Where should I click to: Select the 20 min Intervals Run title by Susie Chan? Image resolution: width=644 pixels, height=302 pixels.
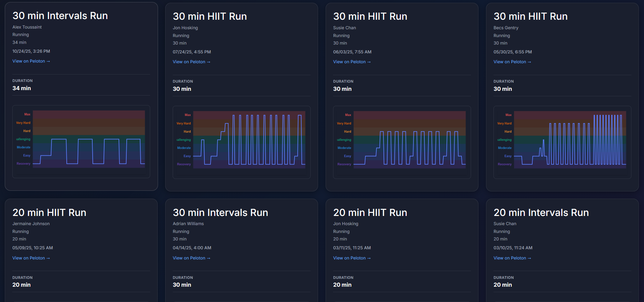541,213
